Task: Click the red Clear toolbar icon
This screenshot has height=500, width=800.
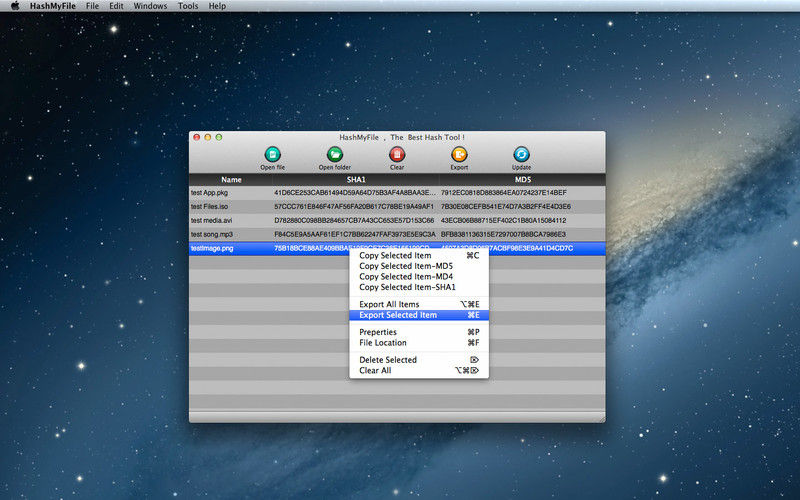Action: [397, 154]
